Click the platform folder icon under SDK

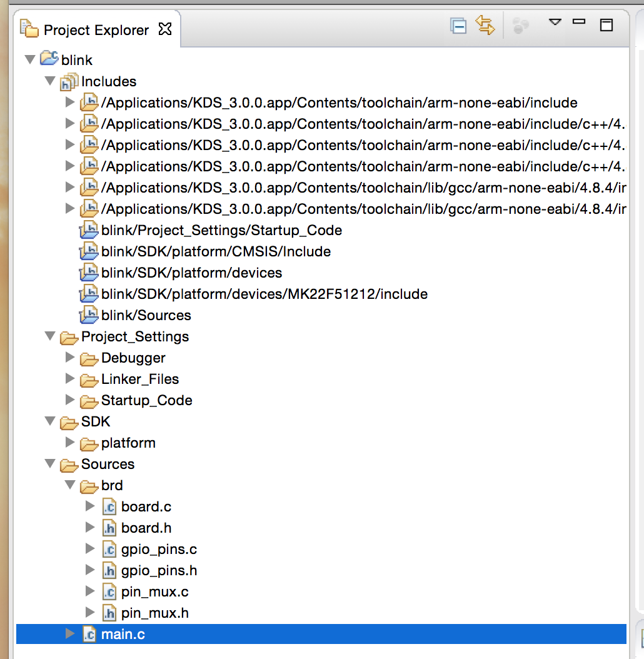[x=89, y=443]
